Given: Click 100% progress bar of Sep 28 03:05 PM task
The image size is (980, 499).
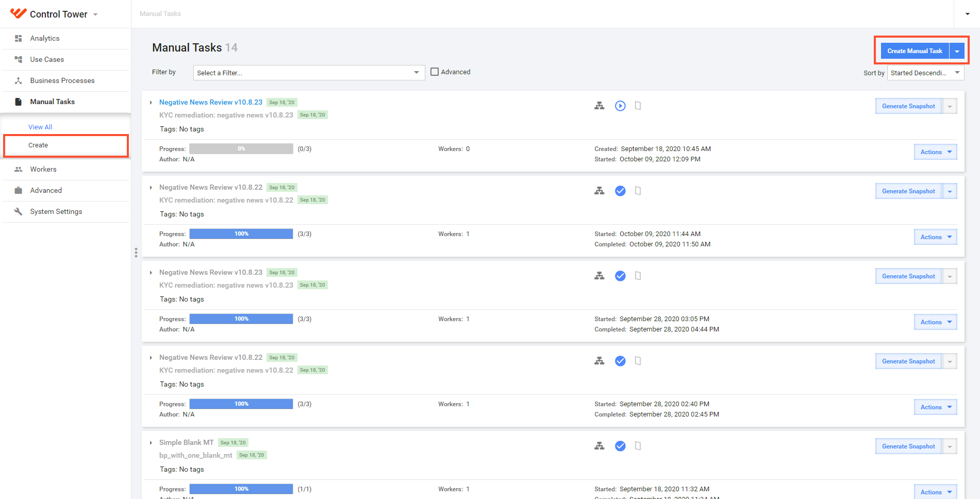Looking at the screenshot, I should point(241,319).
